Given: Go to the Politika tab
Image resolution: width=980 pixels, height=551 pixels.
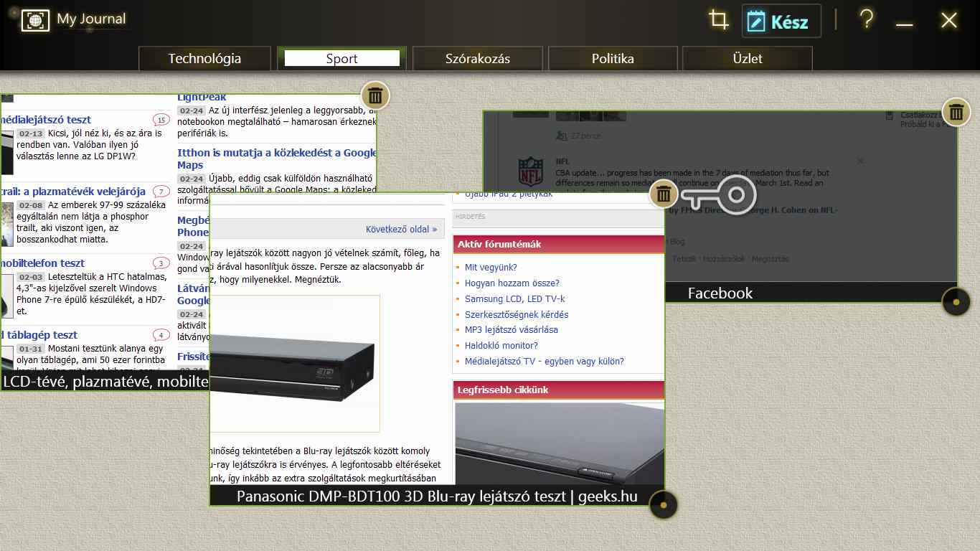Looking at the screenshot, I should point(613,59).
